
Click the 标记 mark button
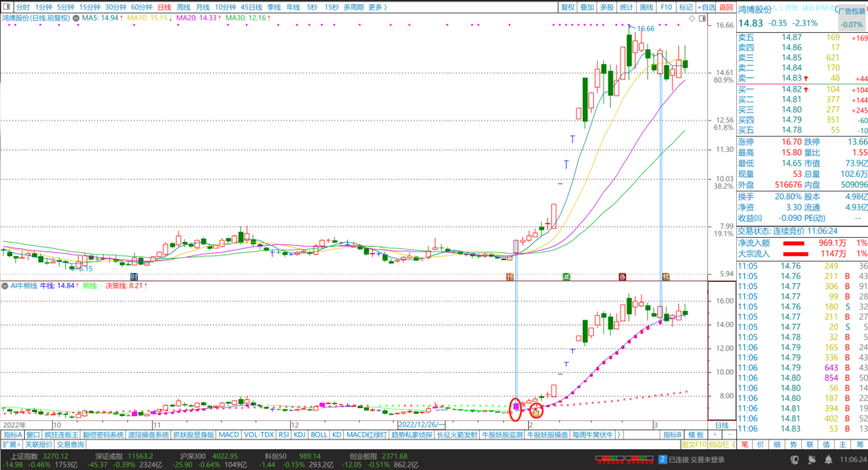coord(686,7)
